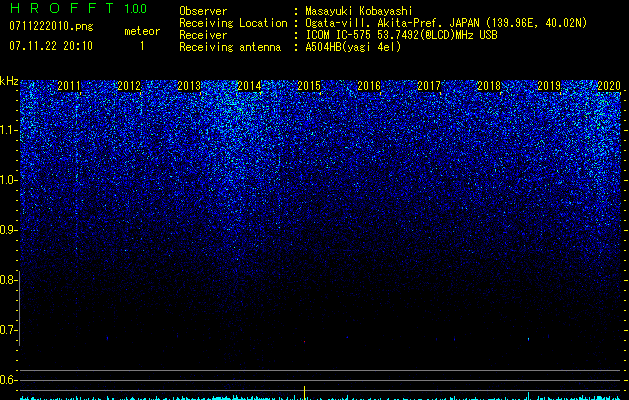
Task: Click the HROFFT program title text
Action: coord(62,8)
